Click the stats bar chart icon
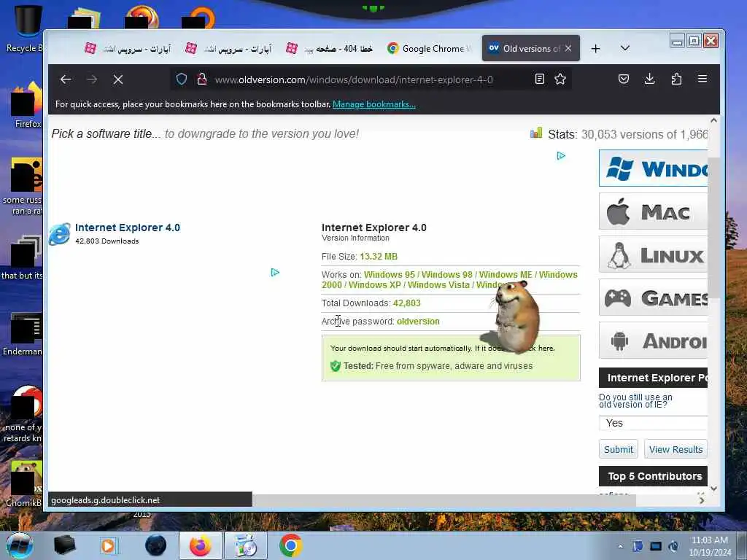Image resolution: width=747 pixels, height=560 pixels. [536, 133]
